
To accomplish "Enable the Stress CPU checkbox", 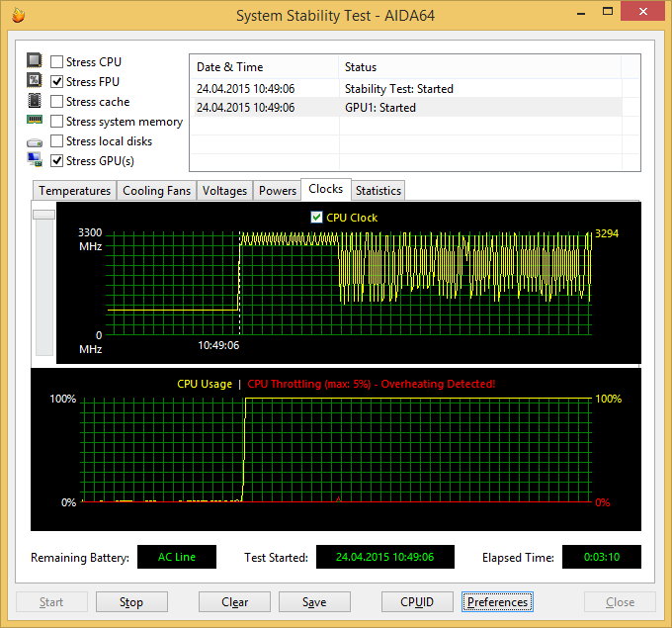I will (x=56, y=61).
